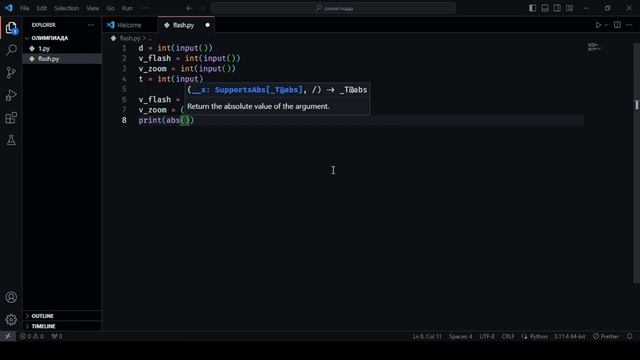Open the Explorer view in activity bar
The width and height of the screenshot is (640, 360).
pos(11,28)
